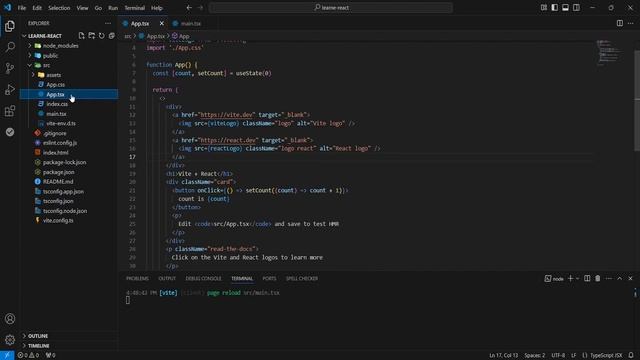Kill the terminal with trash icon

[x=598, y=278]
